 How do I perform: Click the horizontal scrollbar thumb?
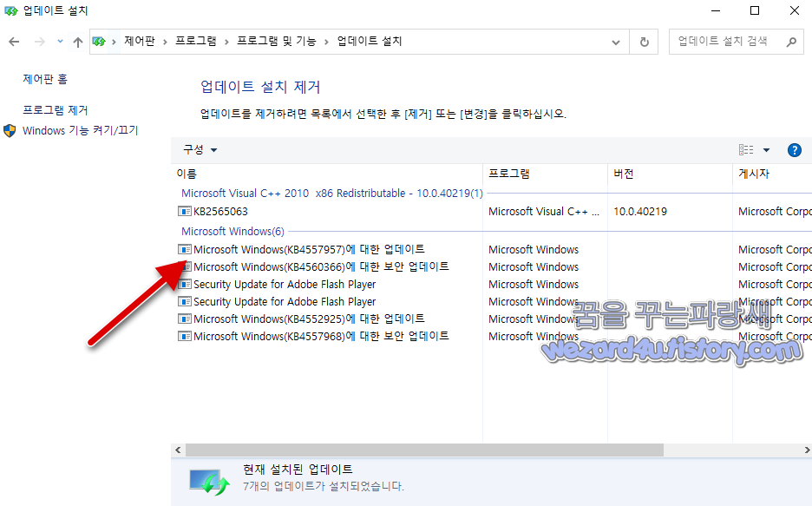[424, 450]
